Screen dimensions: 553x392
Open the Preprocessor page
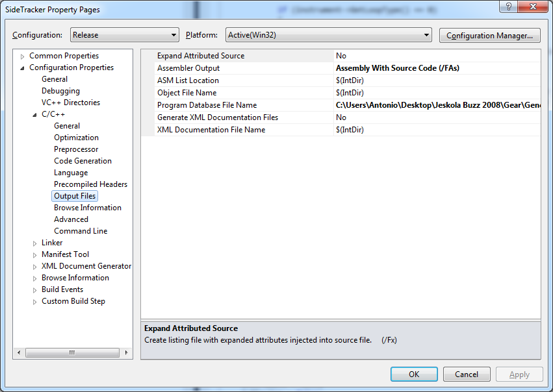(x=76, y=149)
